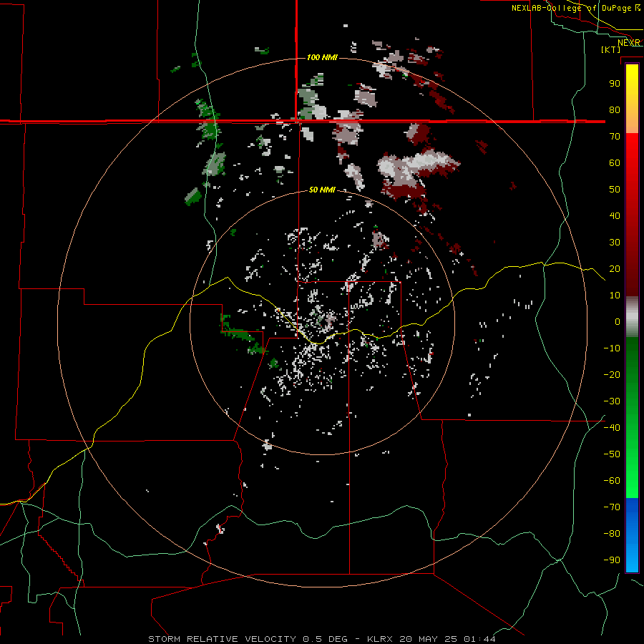Click the 0 velocity scale label
644x644 pixels.
click(618, 321)
